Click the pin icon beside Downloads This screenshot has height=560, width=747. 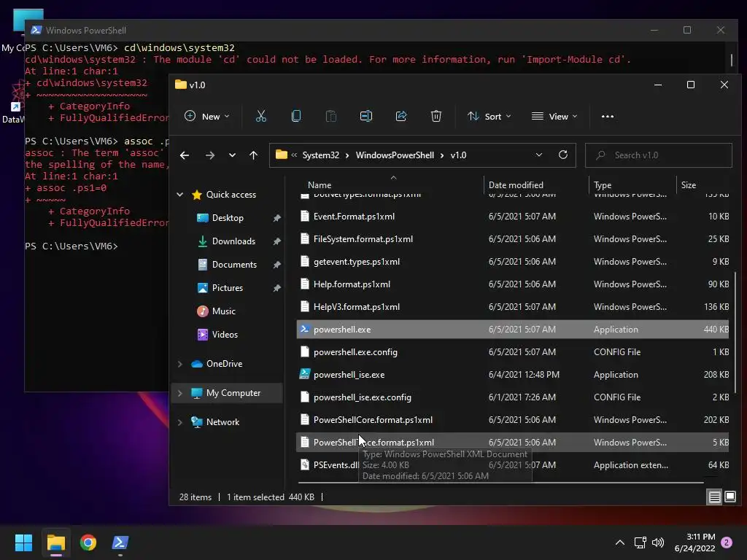click(276, 241)
